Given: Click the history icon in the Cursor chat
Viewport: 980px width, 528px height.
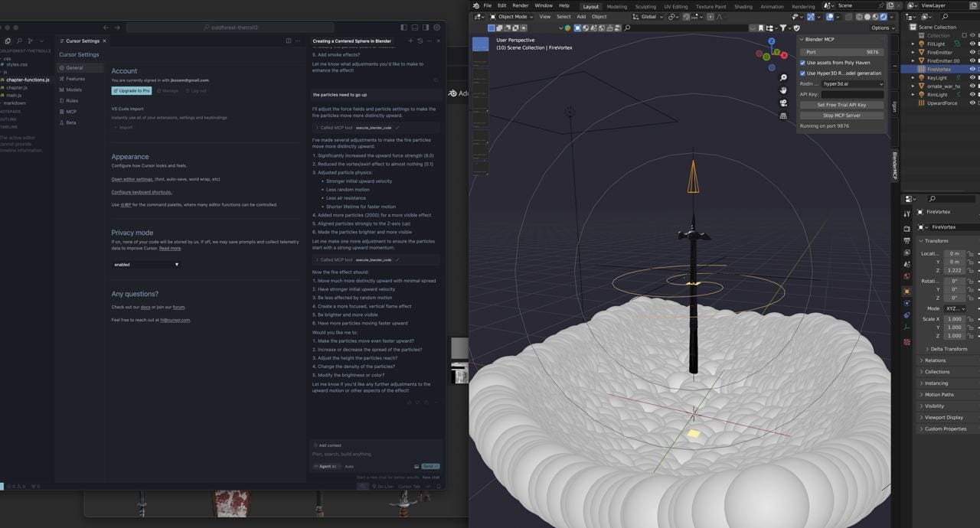Looking at the screenshot, I should point(420,41).
